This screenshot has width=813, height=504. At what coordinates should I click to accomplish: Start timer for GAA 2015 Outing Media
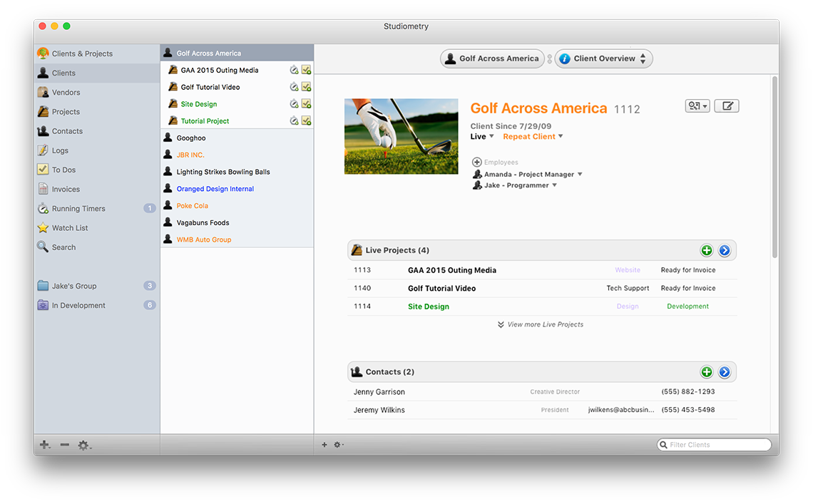pos(294,70)
